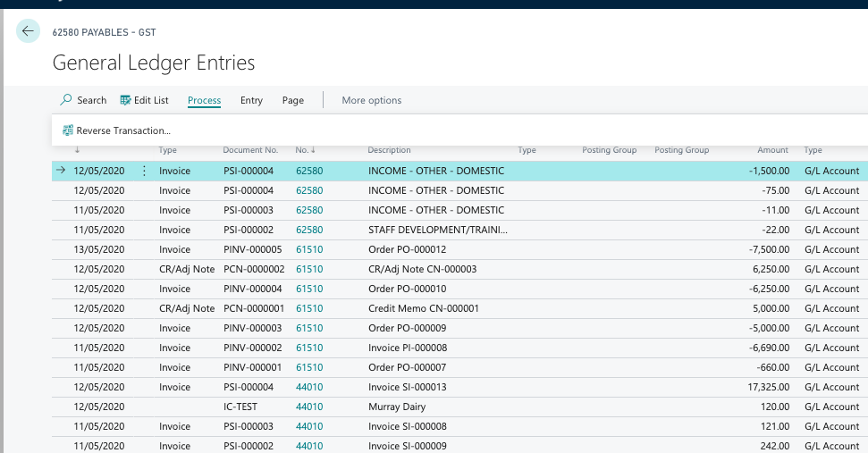Click the back arrow button
The width and height of the screenshot is (868, 453).
click(x=28, y=31)
